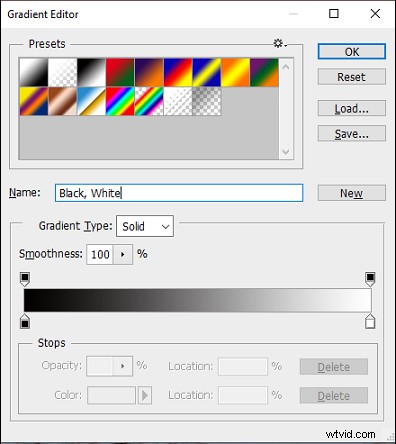This screenshot has height=444, width=396.
Task: Open the Smoothness slider arrow
Action: pyautogui.click(x=123, y=254)
